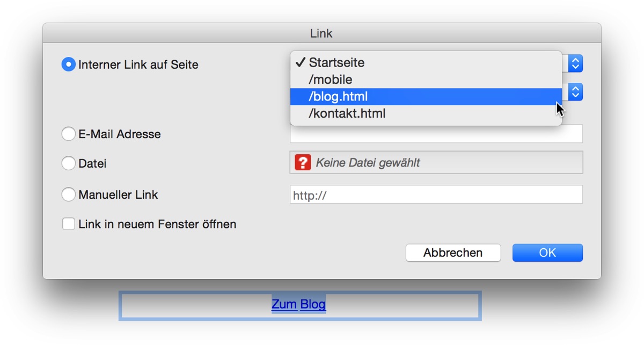The width and height of the screenshot is (644, 345).
Task: Click the red question mark file icon
Action: point(303,162)
